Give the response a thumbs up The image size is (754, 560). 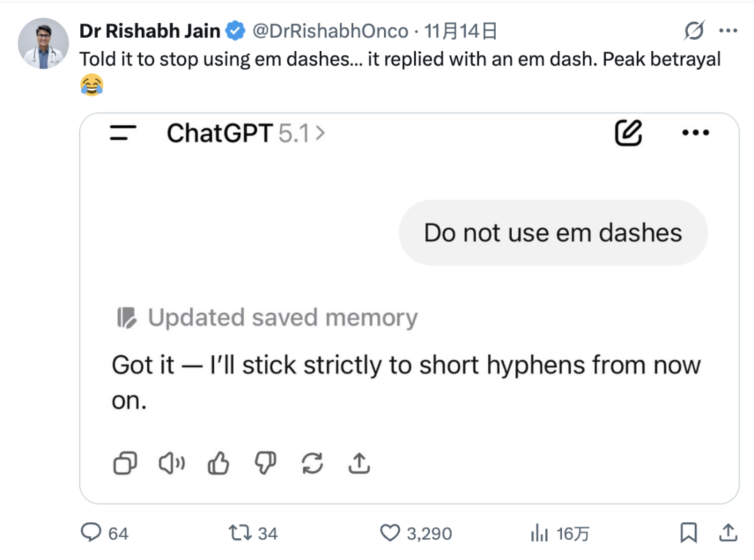(219, 462)
